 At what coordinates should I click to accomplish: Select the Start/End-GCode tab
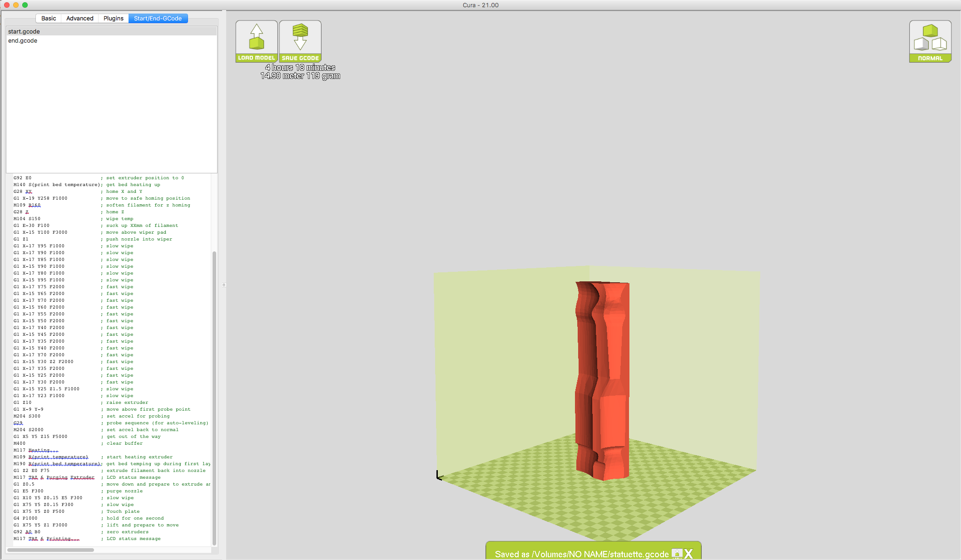tap(158, 18)
